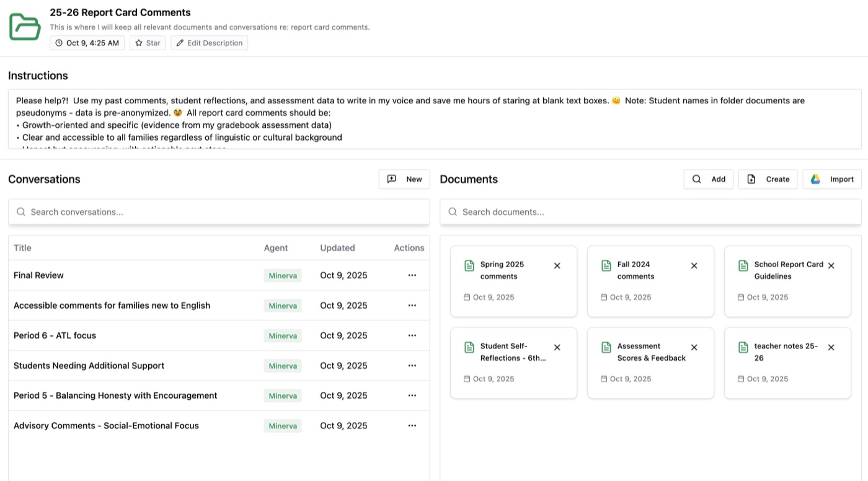The height and width of the screenshot is (481, 868).
Task: Click the green folder icon
Action: 25,27
